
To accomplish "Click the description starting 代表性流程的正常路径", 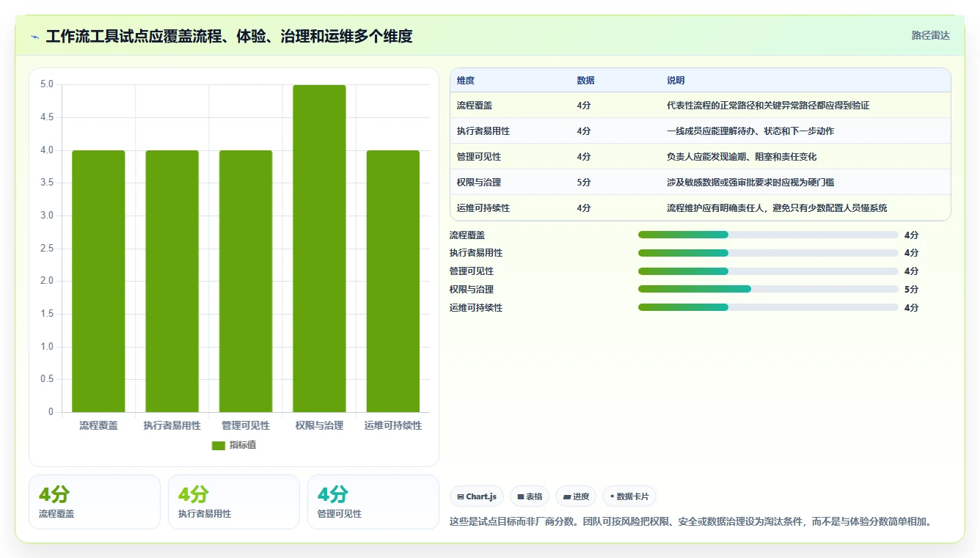I will pyautogui.click(x=768, y=106).
